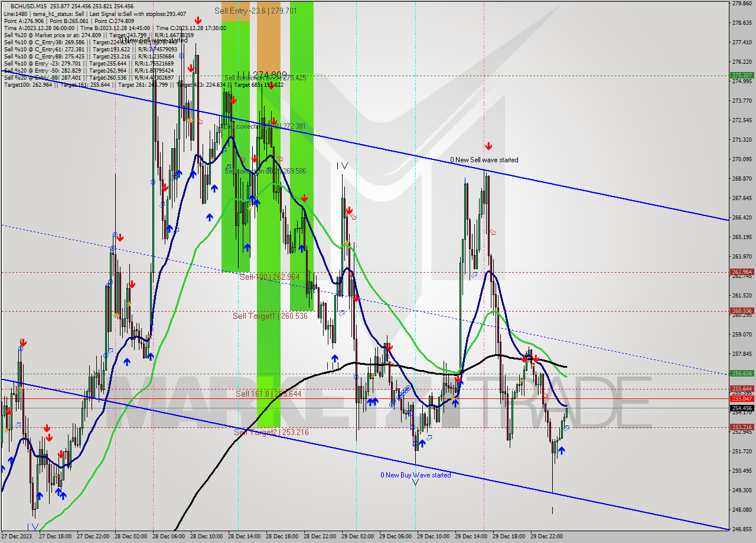Screen dimensions: 756x543
Task: Click the green 256.606 price marker
Action: click(742, 373)
